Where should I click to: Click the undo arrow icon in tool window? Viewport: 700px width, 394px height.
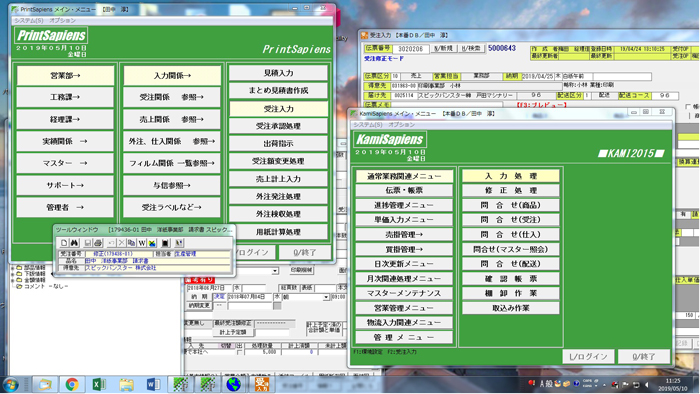pyautogui.click(x=112, y=243)
